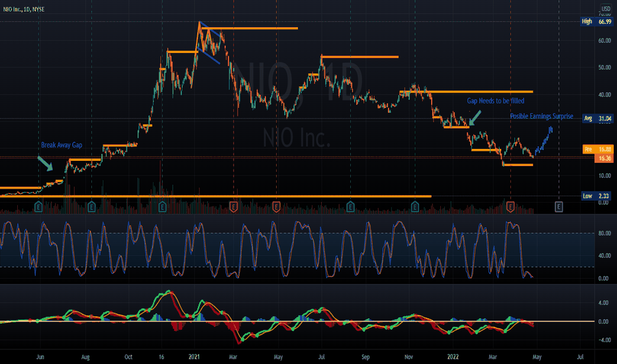Open the gray upcoming earnings E marker
The width and height of the screenshot is (617, 364).
pos(559,206)
